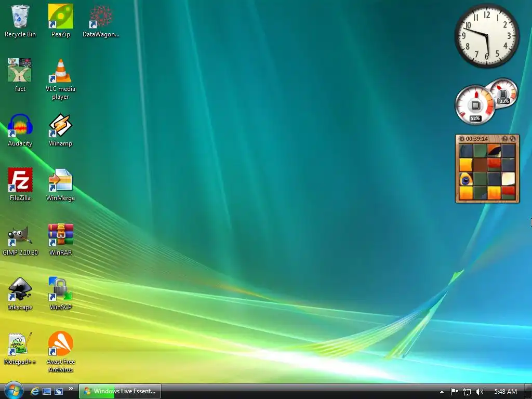Click the memory meter dial showing 33%

[x=503, y=93]
